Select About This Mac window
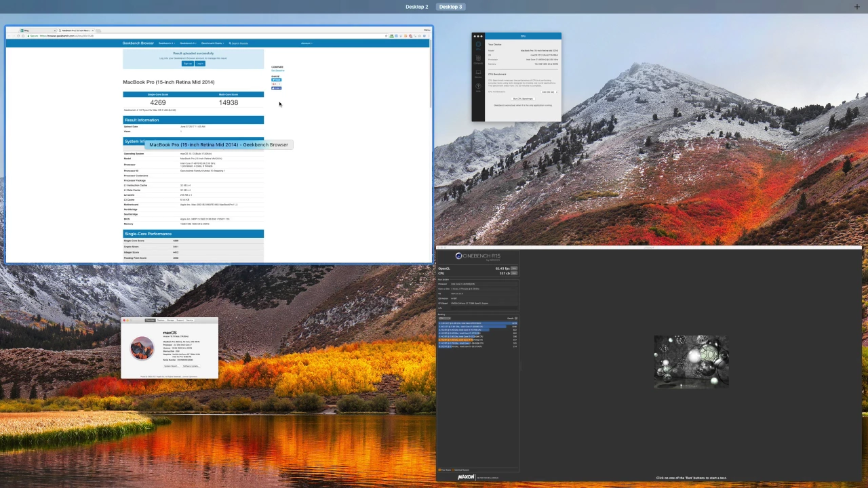868x488 pixels. [x=170, y=348]
